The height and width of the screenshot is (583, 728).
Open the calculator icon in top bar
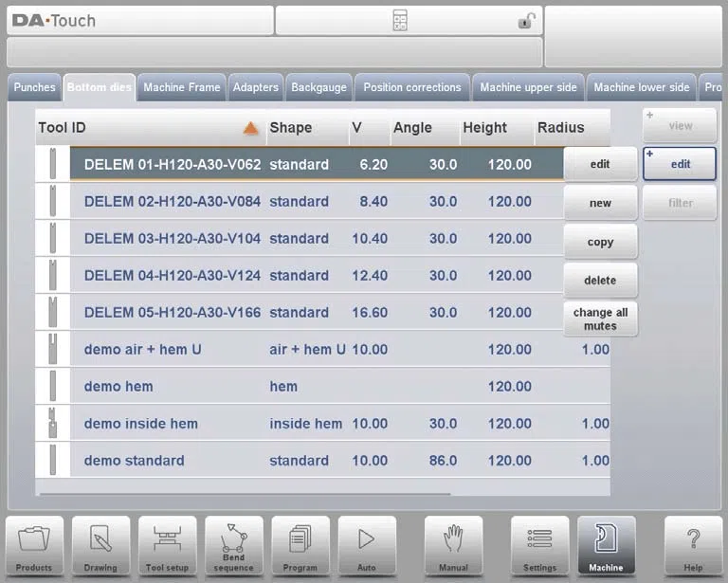(400, 21)
